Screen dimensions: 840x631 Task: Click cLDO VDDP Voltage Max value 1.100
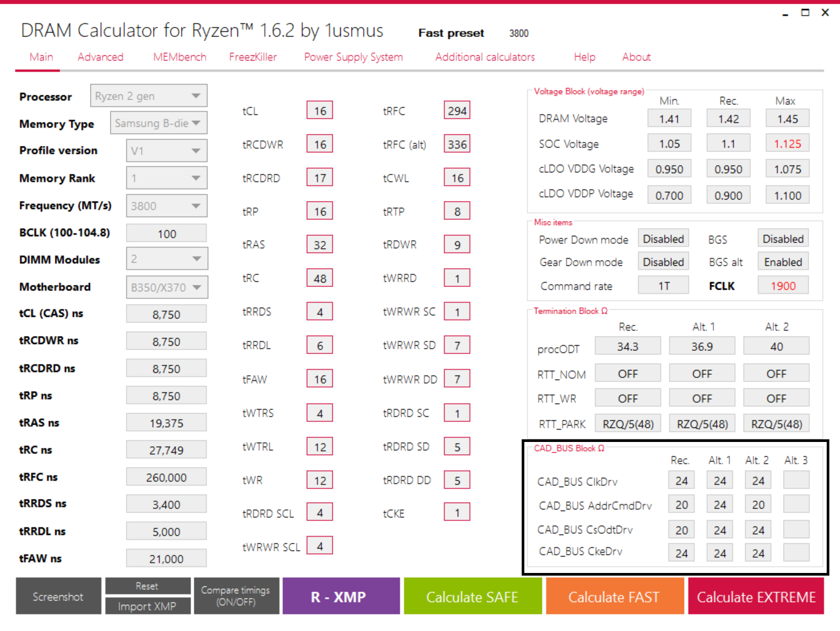point(787,195)
